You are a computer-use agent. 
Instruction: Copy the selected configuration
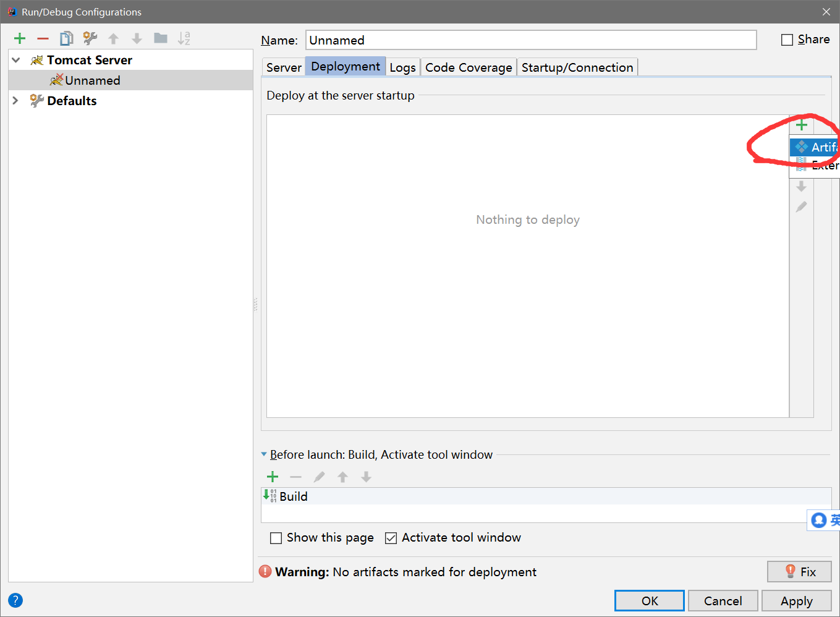(x=66, y=38)
